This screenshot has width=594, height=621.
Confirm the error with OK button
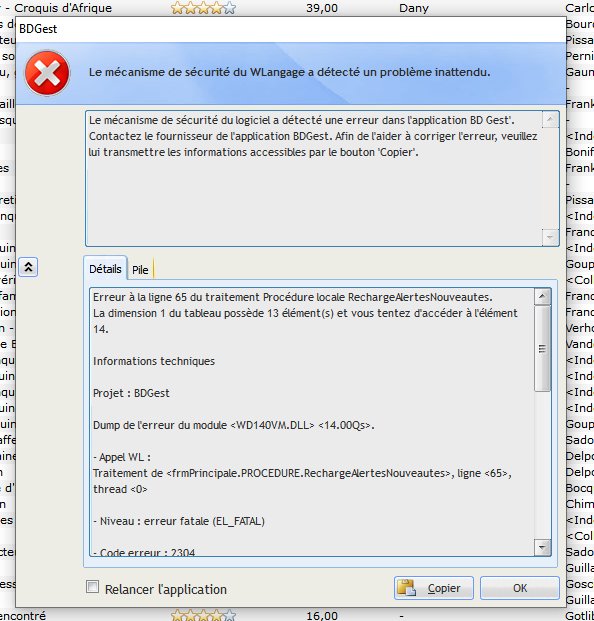(520, 588)
